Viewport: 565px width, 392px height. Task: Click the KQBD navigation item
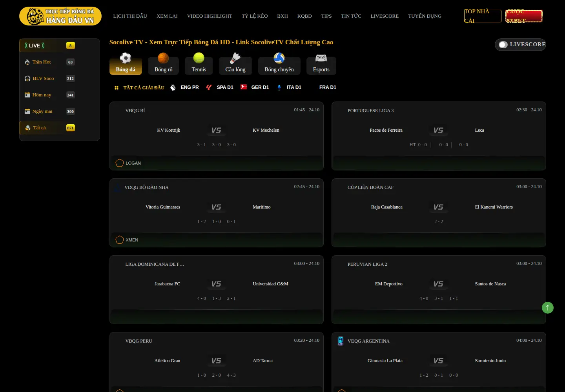coord(304,16)
